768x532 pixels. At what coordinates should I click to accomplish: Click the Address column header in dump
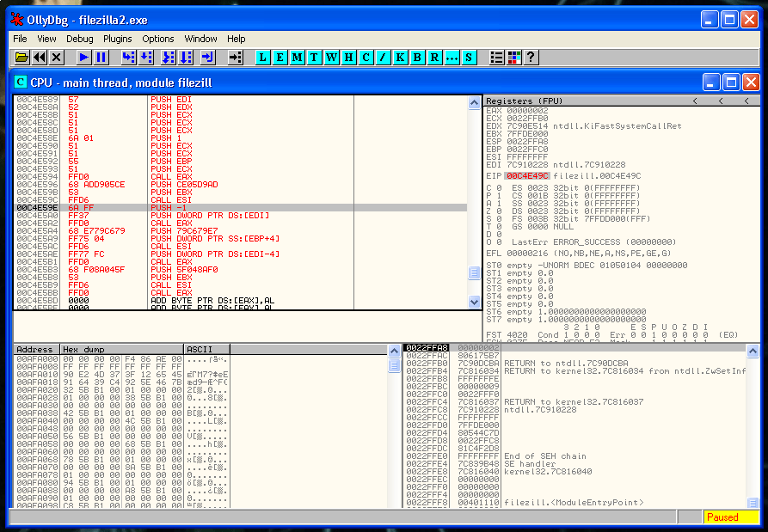[x=36, y=350]
